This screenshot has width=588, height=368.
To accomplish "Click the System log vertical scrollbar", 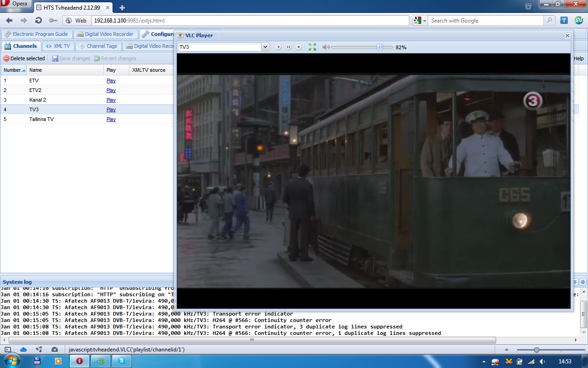I will 584,315.
